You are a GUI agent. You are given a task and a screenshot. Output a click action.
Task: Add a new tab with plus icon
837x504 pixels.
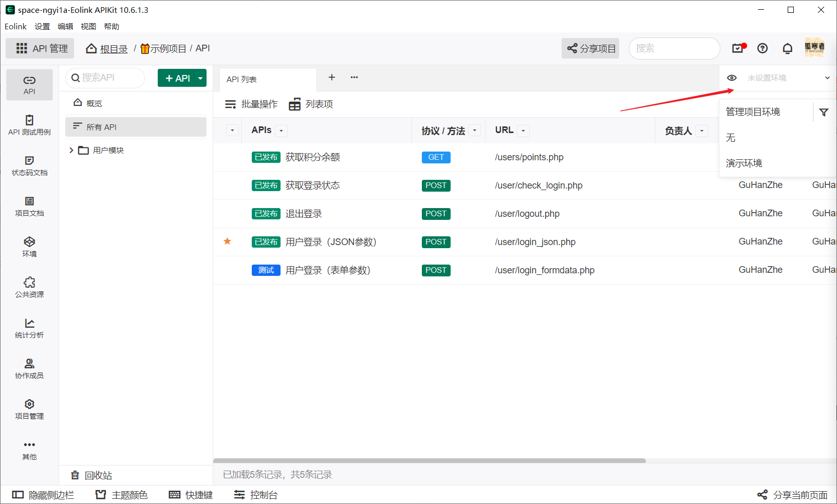[332, 77]
